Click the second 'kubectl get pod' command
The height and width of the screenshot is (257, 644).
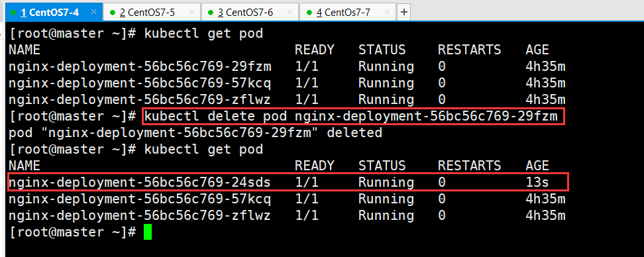pyautogui.click(x=203, y=149)
